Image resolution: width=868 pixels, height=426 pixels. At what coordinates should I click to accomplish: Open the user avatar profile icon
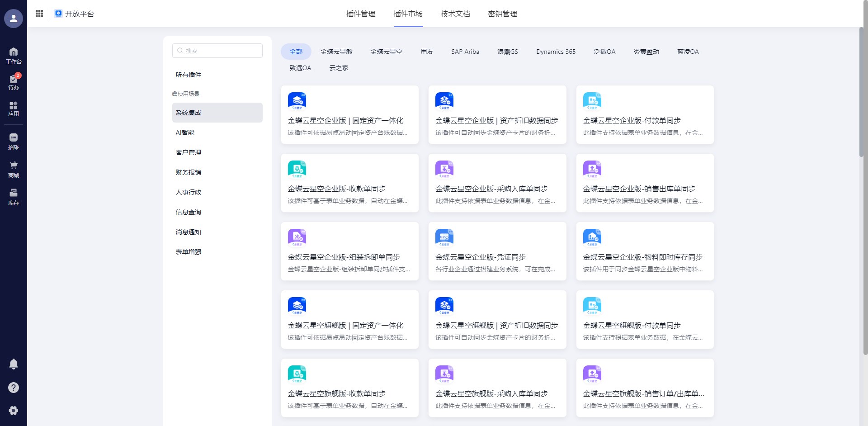[x=14, y=19]
